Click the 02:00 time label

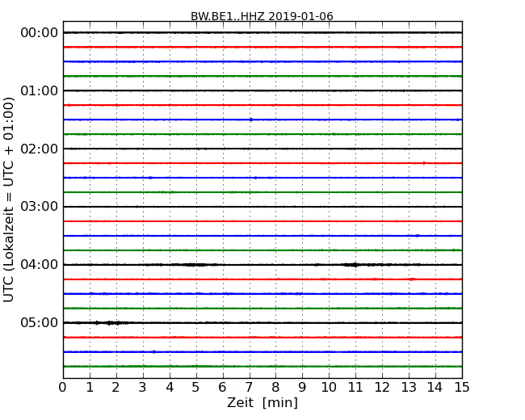click(x=40, y=149)
